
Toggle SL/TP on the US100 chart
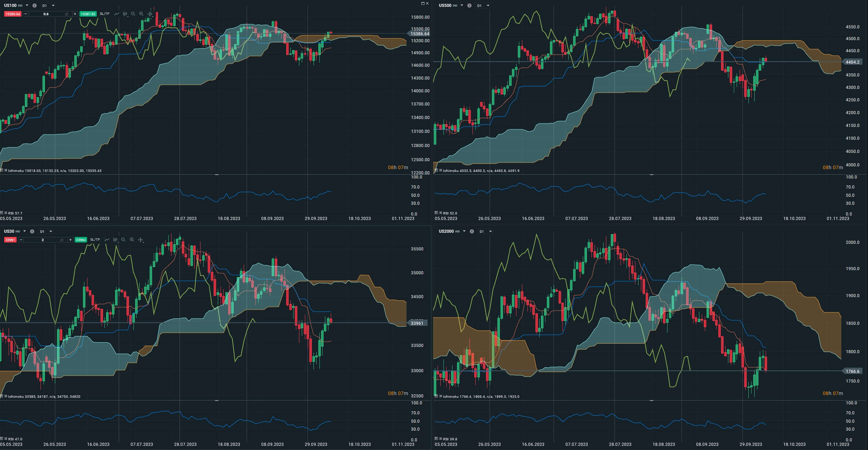point(104,14)
